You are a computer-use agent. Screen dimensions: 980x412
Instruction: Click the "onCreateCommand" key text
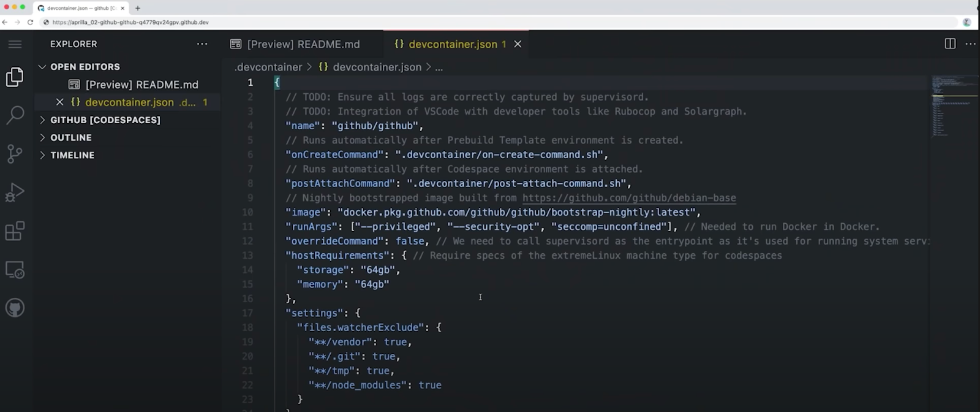point(334,154)
